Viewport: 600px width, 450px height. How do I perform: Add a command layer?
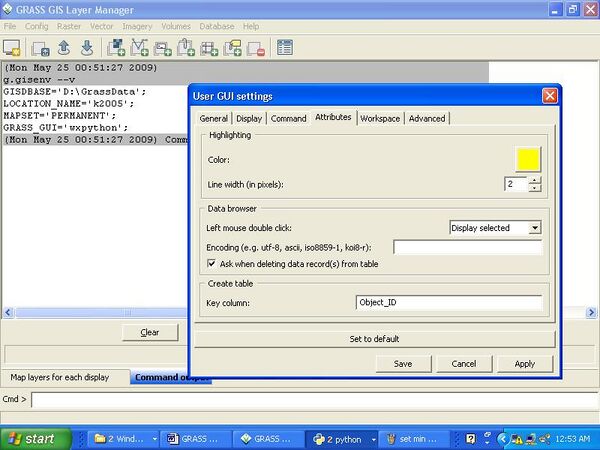(162, 48)
